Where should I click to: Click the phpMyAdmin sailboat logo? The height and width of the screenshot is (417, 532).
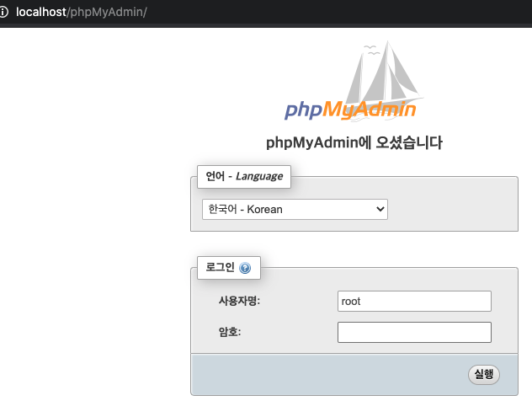(354, 81)
